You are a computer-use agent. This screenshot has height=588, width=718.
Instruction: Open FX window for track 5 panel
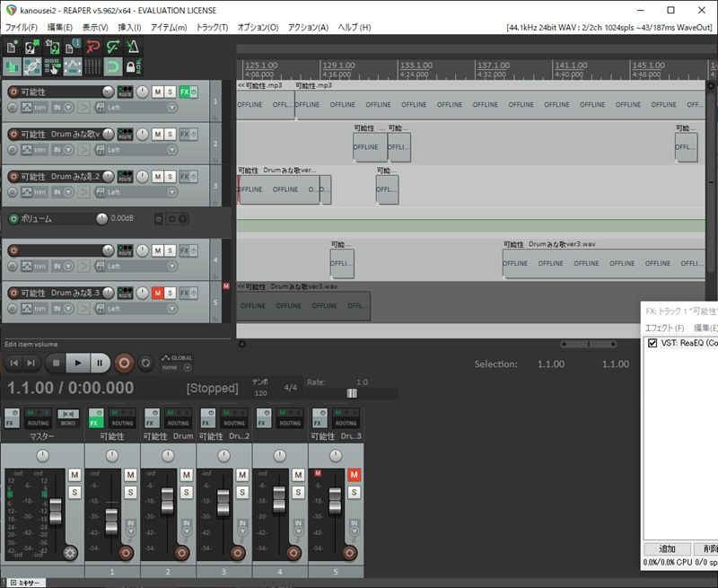click(184, 293)
